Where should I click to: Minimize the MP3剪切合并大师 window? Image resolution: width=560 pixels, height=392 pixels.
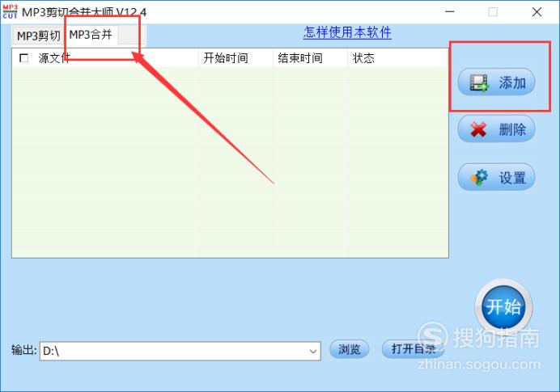pyautogui.click(x=450, y=12)
